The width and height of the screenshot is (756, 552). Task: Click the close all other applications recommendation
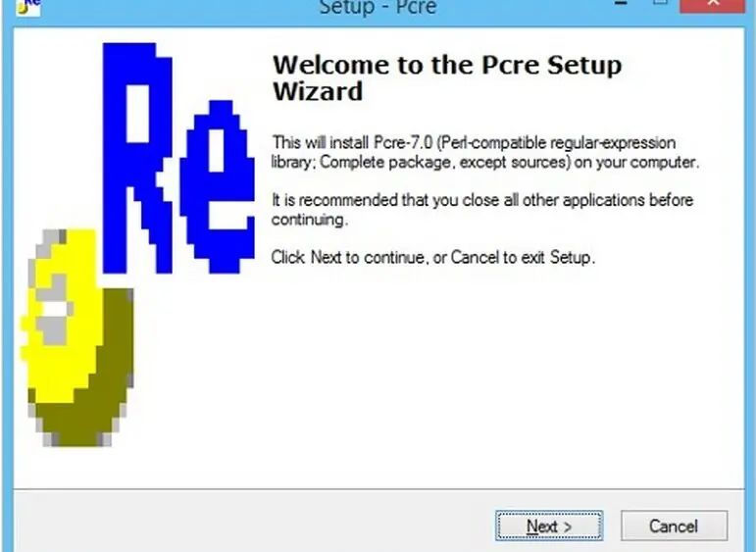tap(482, 210)
